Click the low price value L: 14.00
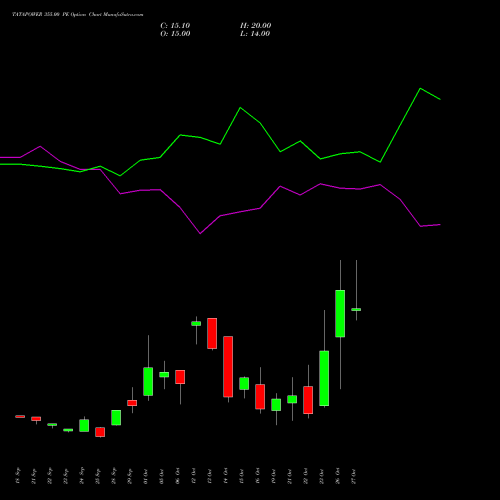 pyautogui.click(x=255, y=34)
